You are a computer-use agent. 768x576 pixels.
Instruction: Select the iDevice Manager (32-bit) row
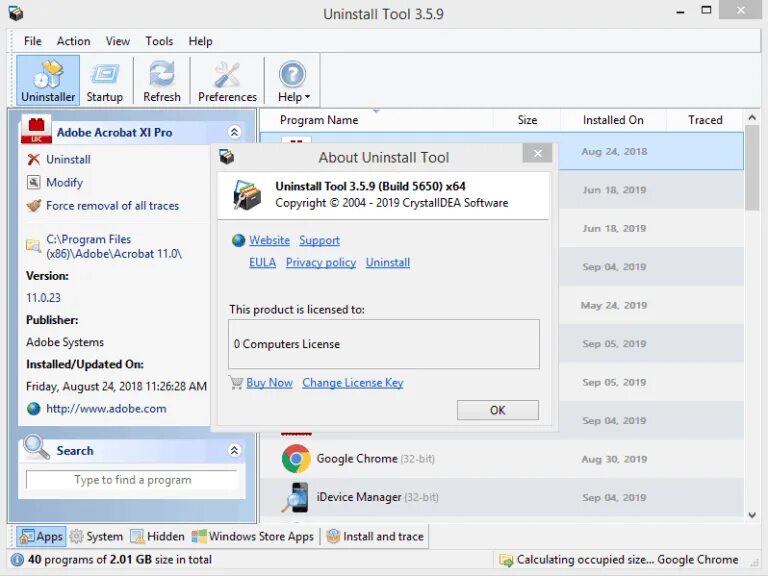coord(502,497)
